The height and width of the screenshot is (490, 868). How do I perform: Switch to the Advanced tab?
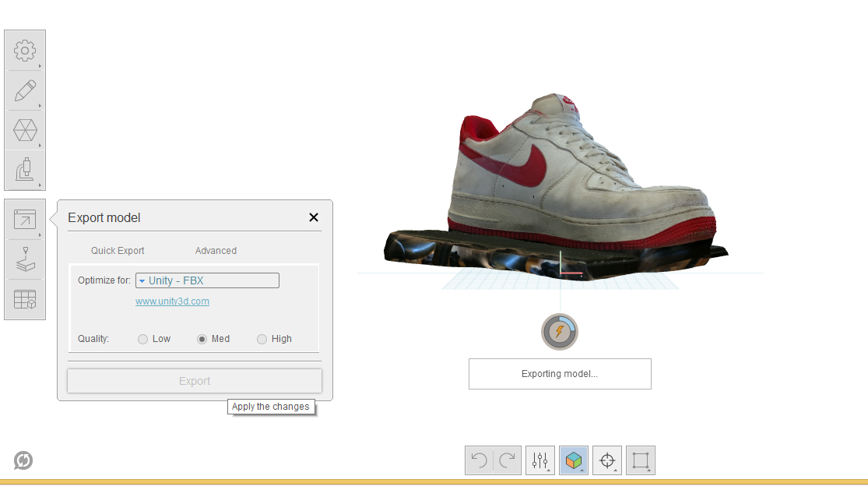(x=216, y=251)
